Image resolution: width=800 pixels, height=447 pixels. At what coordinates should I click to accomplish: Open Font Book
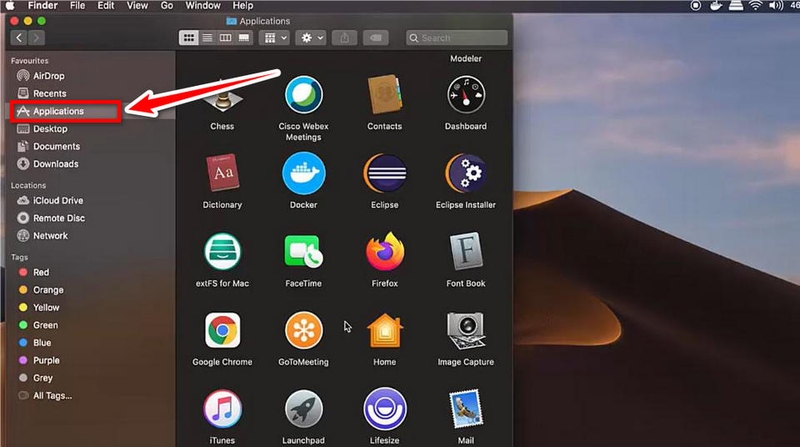pos(466,252)
